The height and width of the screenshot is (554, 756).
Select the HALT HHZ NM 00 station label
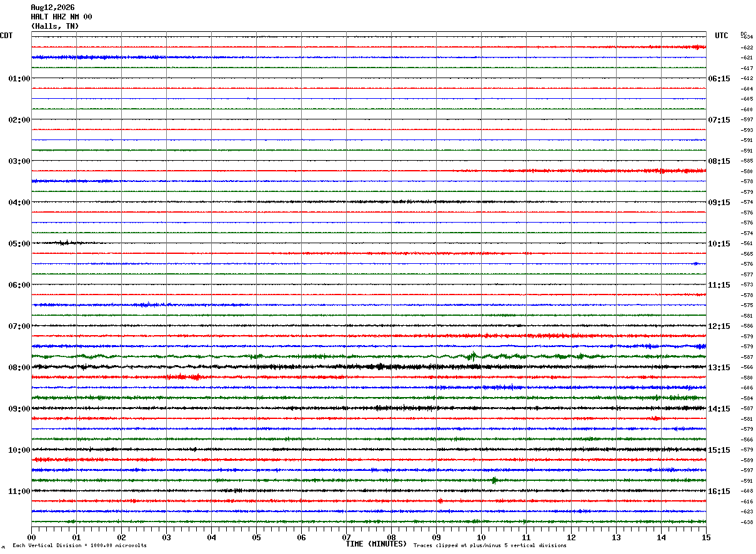click(x=61, y=17)
